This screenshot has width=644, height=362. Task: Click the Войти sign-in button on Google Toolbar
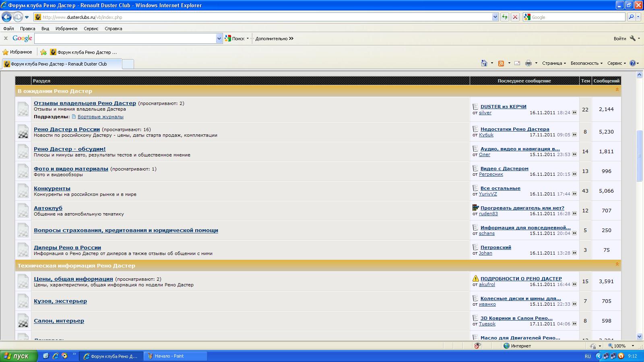[620, 39]
